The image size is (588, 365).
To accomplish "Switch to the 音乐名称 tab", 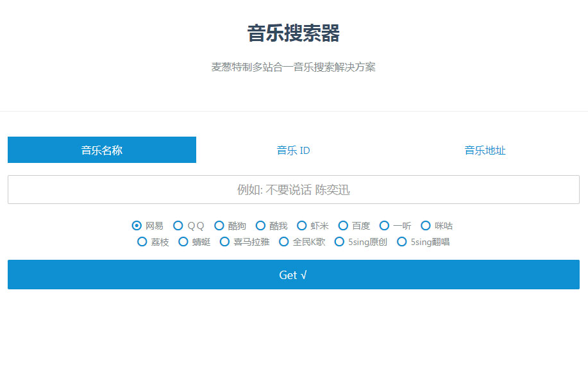I will pyautogui.click(x=102, y=150).
